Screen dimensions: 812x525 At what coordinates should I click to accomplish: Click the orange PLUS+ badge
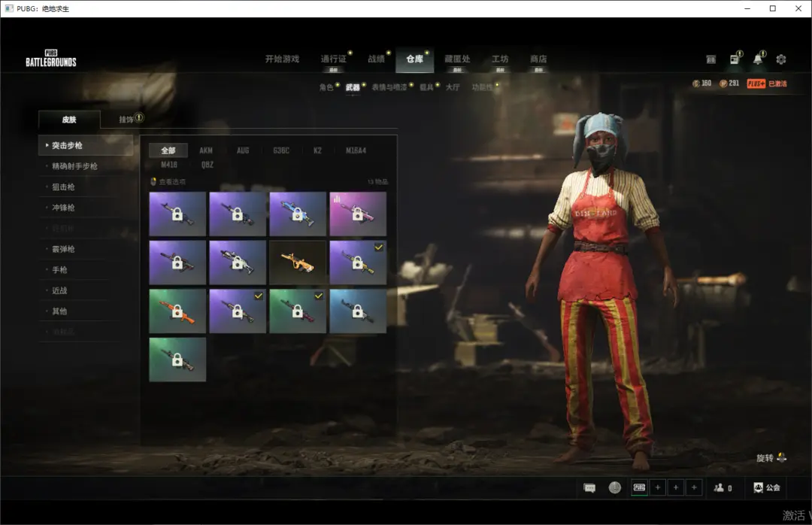coord(756,83)
